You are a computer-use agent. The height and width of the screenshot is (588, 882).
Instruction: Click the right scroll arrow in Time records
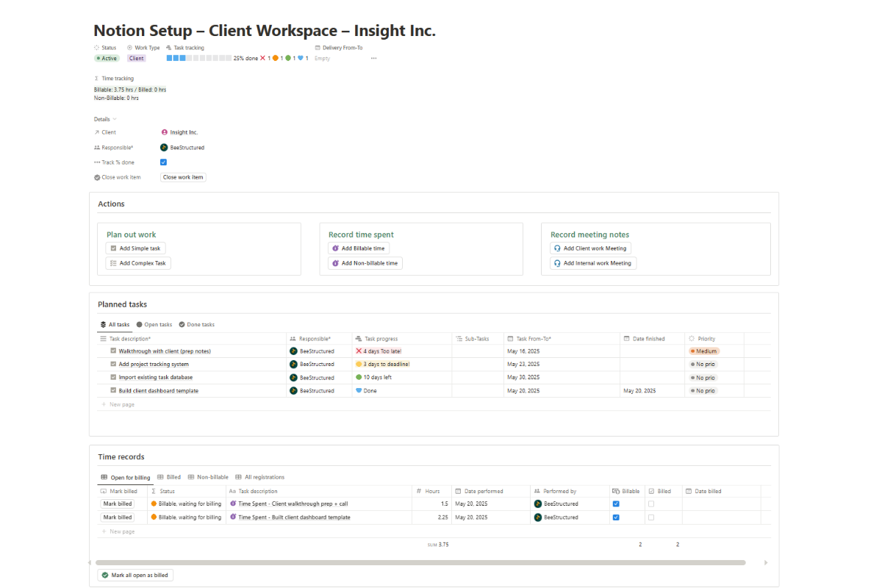(766, 563)
